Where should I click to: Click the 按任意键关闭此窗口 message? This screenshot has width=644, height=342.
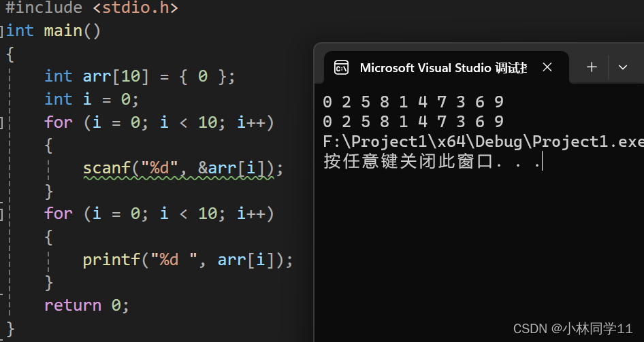point(432,161)
